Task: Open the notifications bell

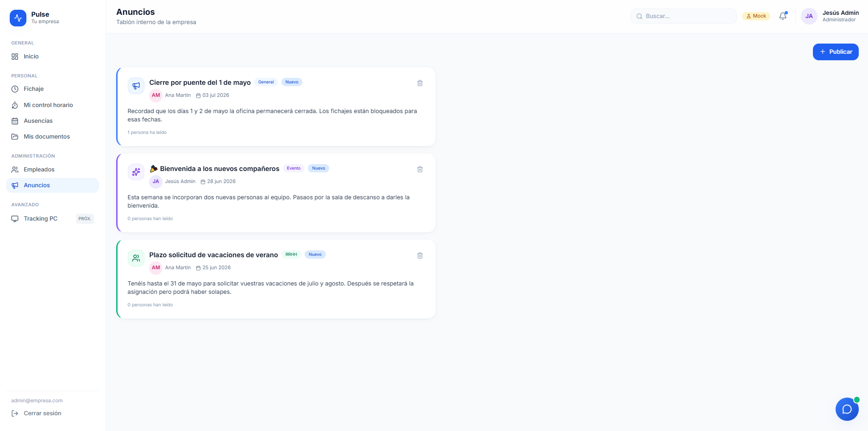Action: pyautogui.click(x=783, y=16)
